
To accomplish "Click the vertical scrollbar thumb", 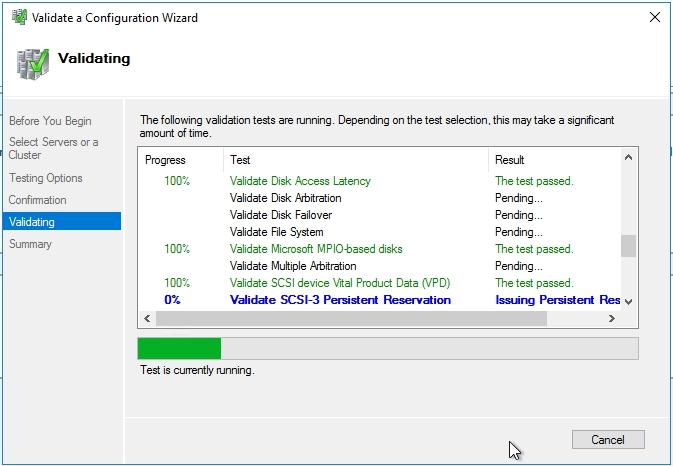I will (628, 246).
